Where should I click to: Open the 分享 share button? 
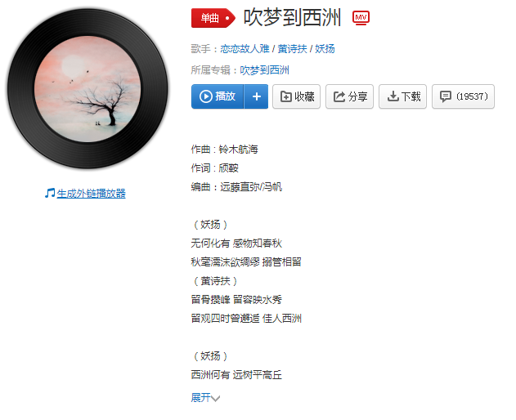[x=349, y=96]
